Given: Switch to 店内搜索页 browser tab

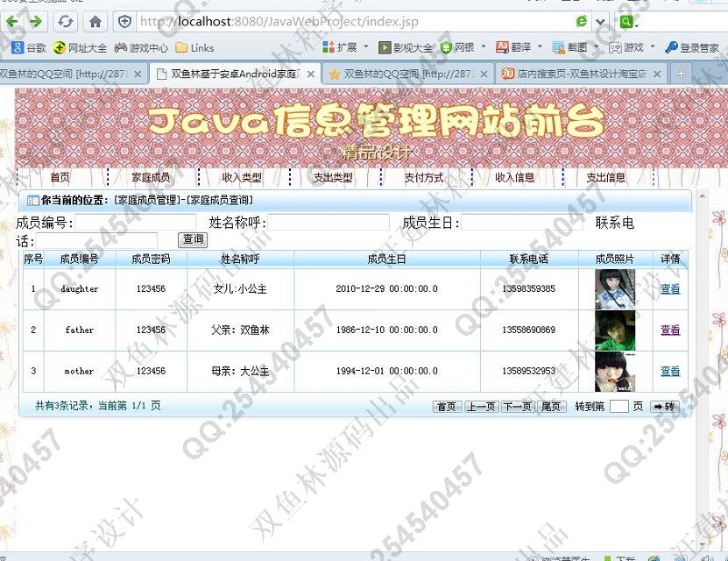Looking at the screenshot, I should (x=580, y=75).
